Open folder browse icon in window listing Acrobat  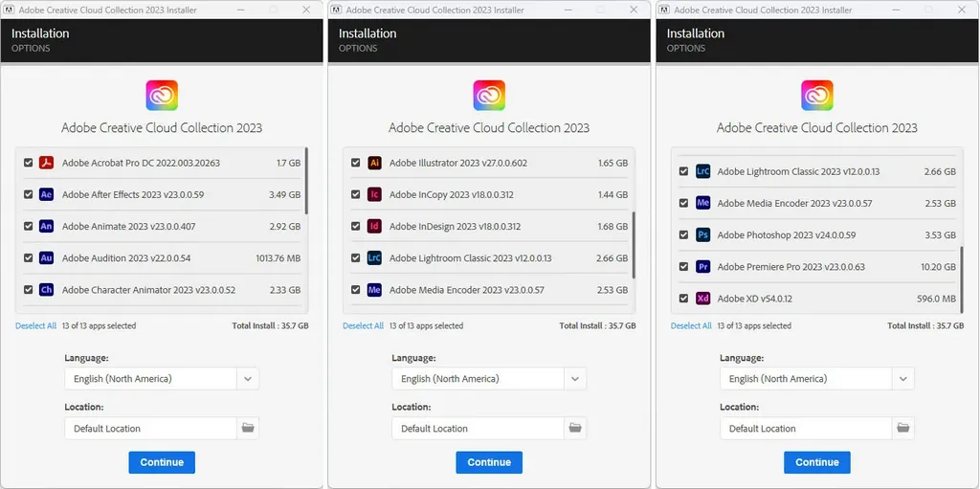(x=248, y=429)
